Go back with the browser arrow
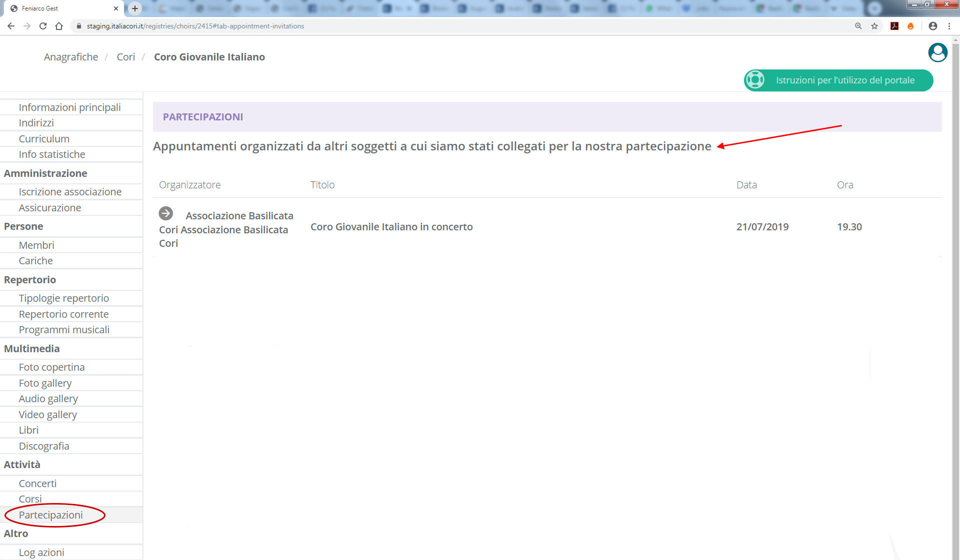This screenshot has height=560, width=960. tap(11, 26)
